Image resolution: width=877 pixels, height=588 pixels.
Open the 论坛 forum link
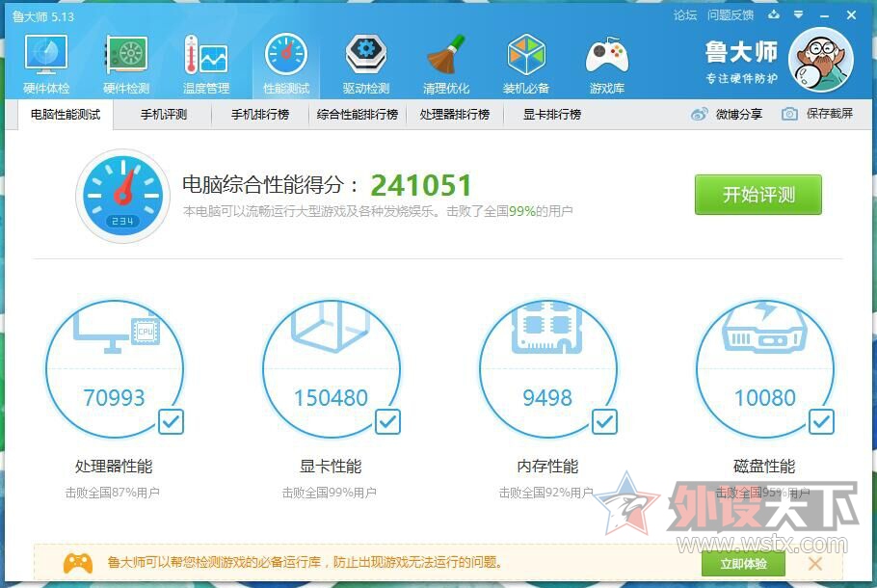[685, 15]
